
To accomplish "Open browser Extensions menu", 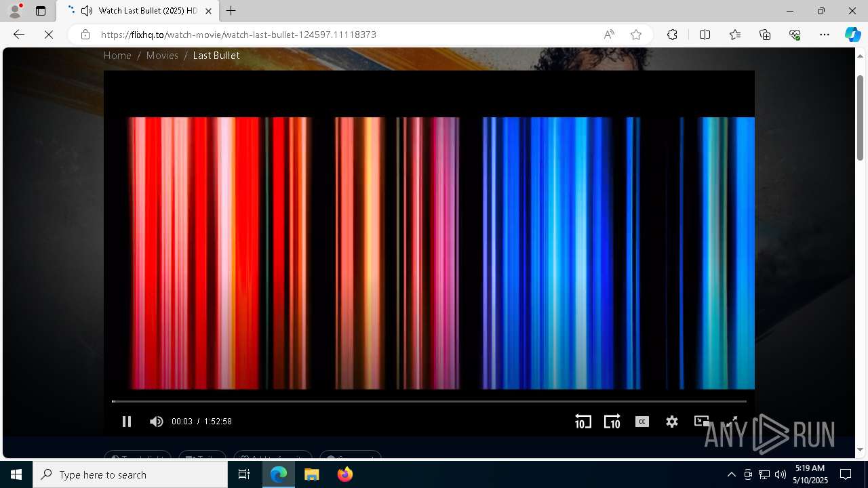I will pyautogui.click(x=672, y=35).
